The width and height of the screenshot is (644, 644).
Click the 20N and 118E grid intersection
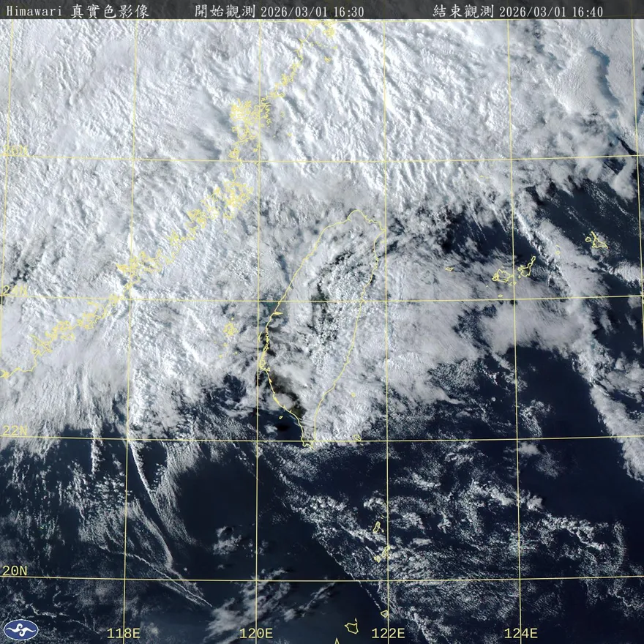[x=125, y=580]
